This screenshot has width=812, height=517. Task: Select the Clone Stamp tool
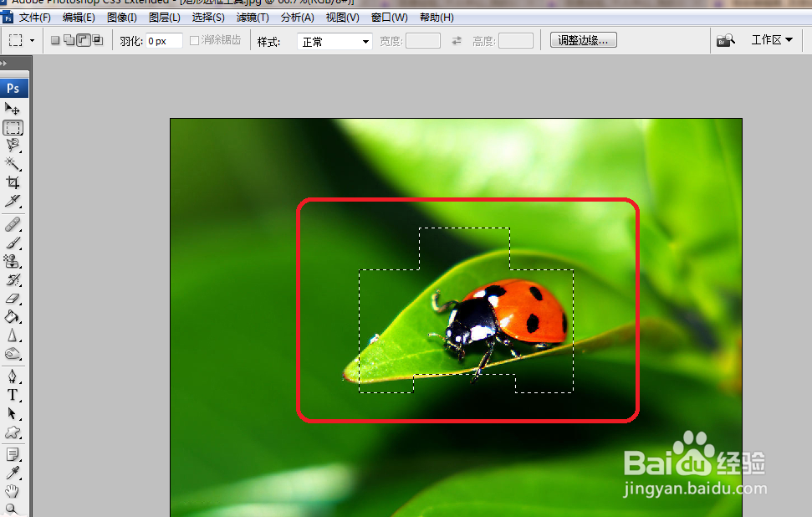pyautogui.click(x=13, y=261)
